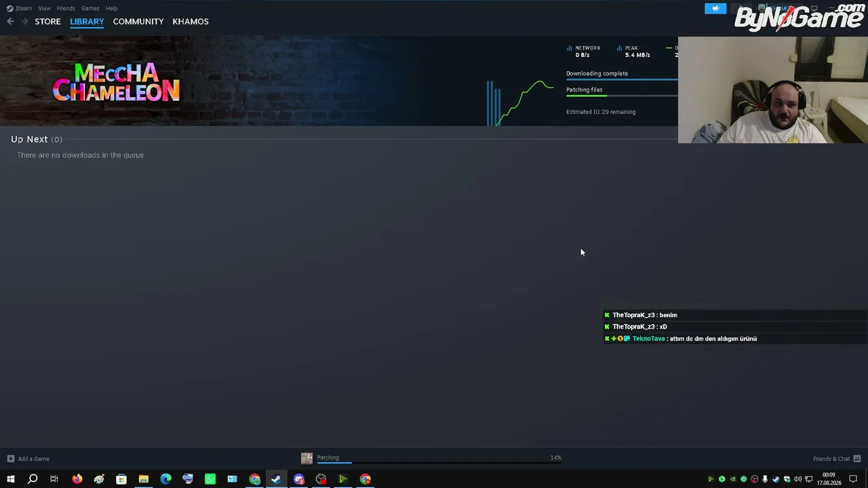Click the Steam taskbar icon

click(276, 479)
